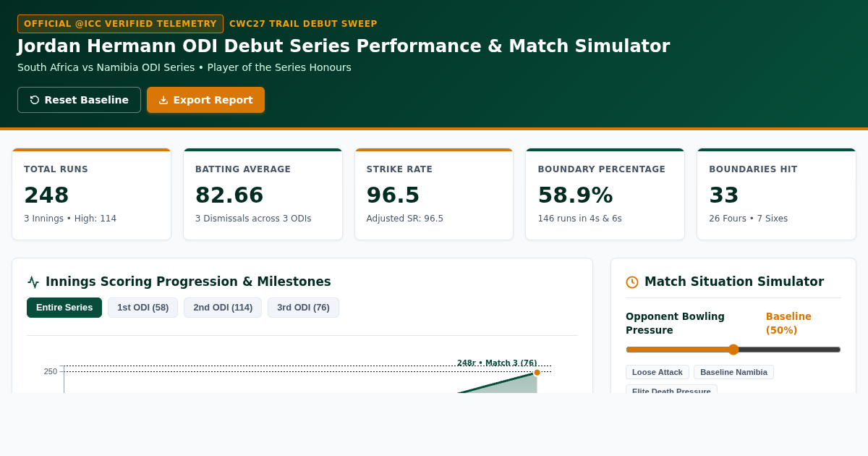868x456 pixels.
Task: Click the South Africa vs Namibia subtitle
Action: click(184, 67)
